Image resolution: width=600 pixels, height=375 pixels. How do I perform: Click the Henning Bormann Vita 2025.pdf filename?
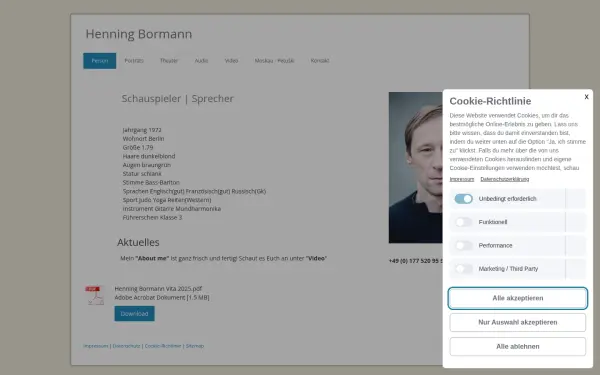(x=158, y=289)
